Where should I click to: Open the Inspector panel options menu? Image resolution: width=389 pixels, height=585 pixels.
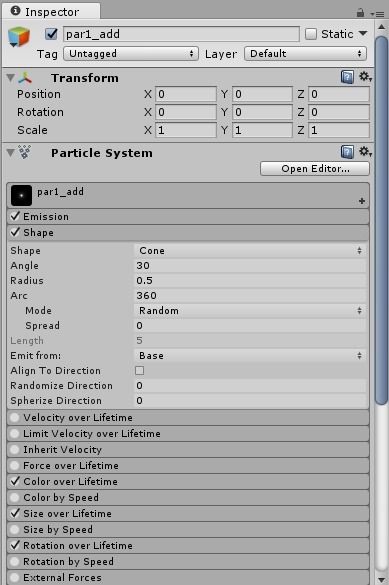click(x=377, y=14)
